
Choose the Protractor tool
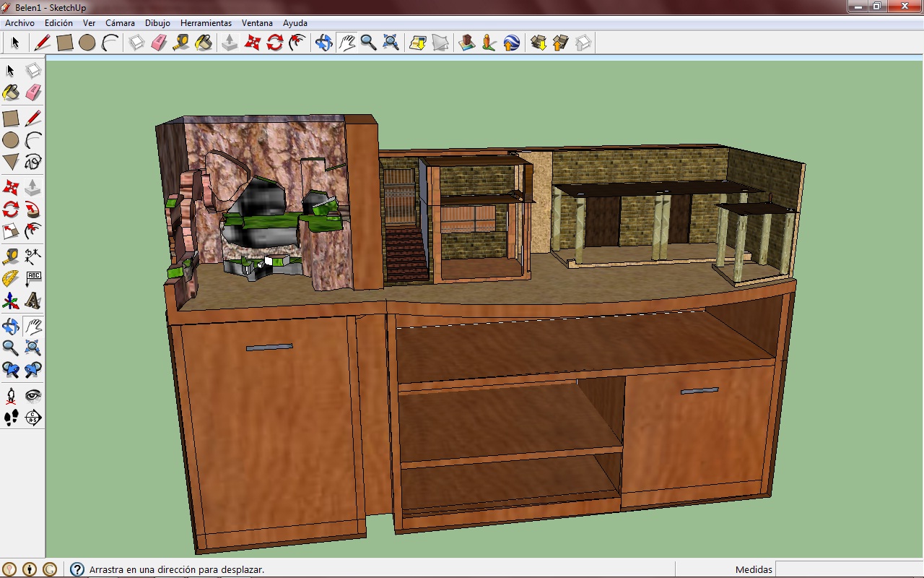(x=11, y=278)
